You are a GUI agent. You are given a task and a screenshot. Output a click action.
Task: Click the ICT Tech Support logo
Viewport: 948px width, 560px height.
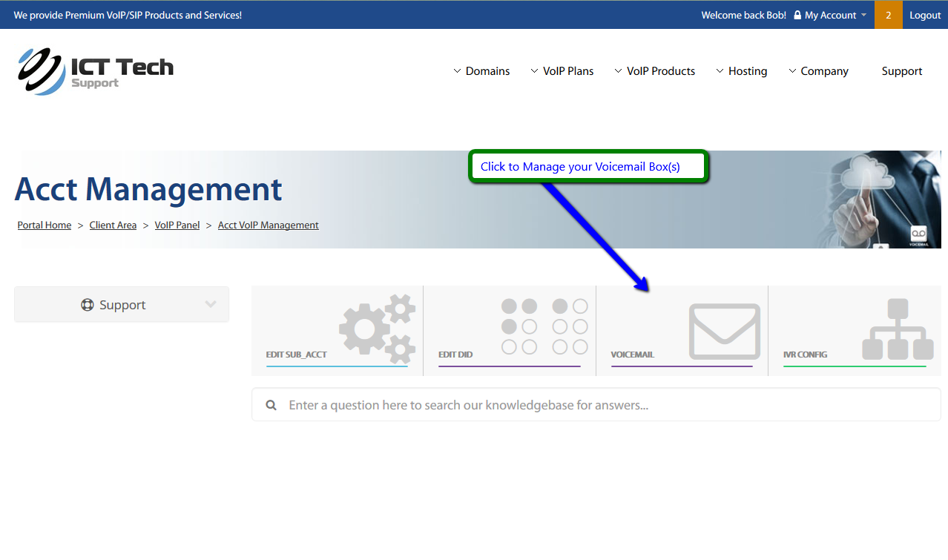(x=96, y=71)
